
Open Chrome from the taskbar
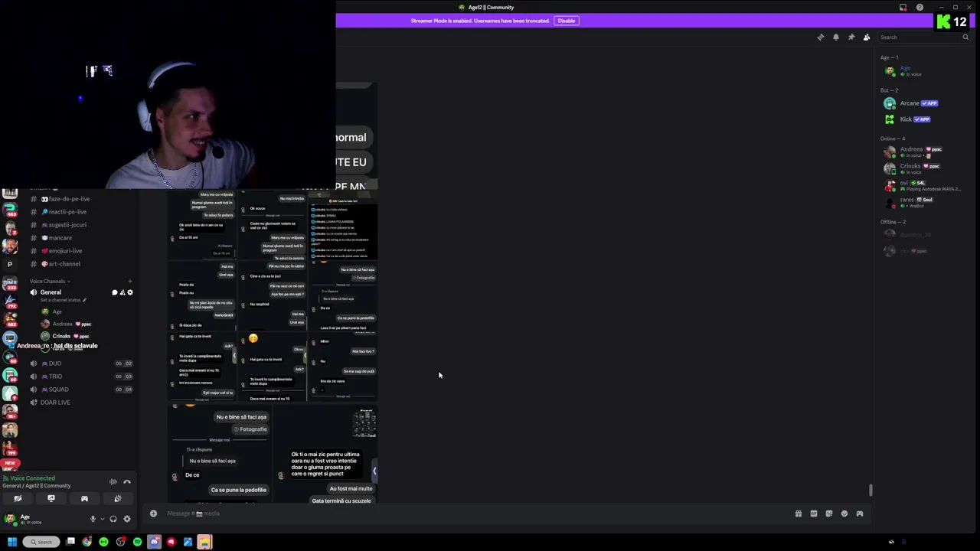87,542
